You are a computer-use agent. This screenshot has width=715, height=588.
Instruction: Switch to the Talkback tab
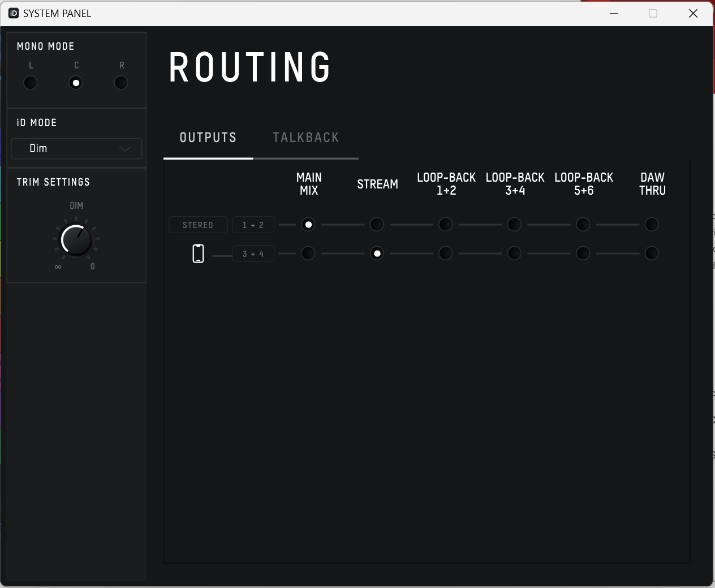click(306, 138)
